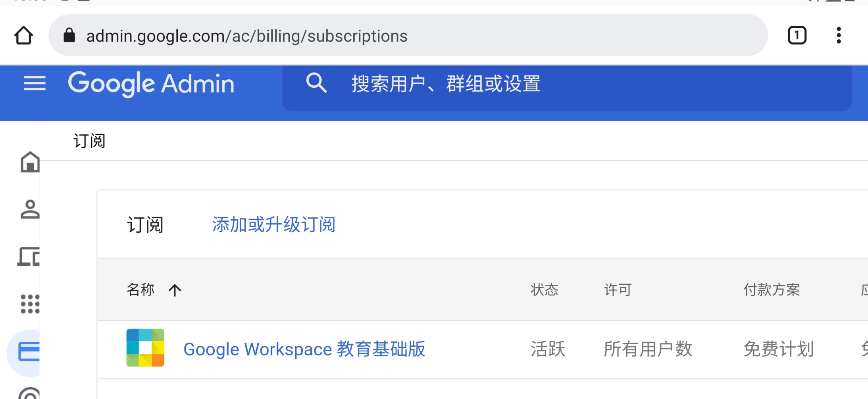Click the 付款方案 column header
The height and width of the screenshot is (399, 868).
tap(772, 290)
